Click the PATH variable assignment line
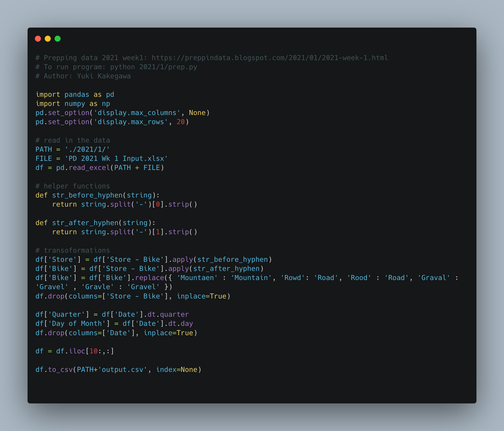The width and height of the screenshot is (504, 431). point(73,149)
